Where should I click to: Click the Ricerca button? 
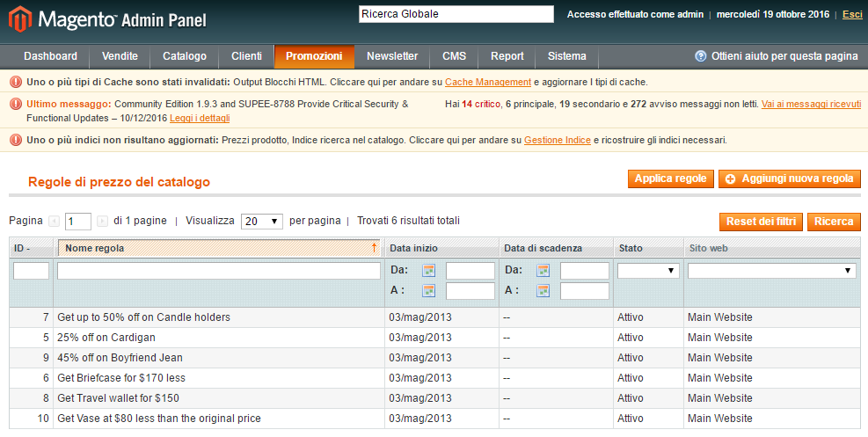click(x=834, y=222)
